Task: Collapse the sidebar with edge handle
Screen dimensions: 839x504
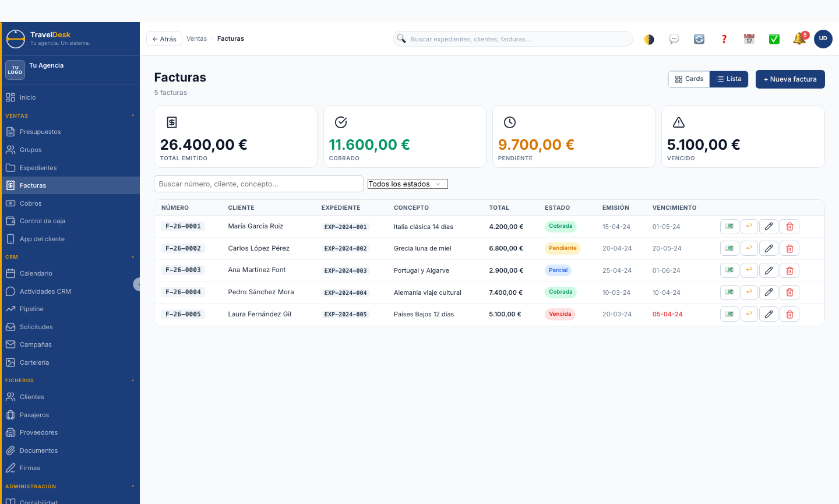Action: pyautogui.click(x=137, y=284)
